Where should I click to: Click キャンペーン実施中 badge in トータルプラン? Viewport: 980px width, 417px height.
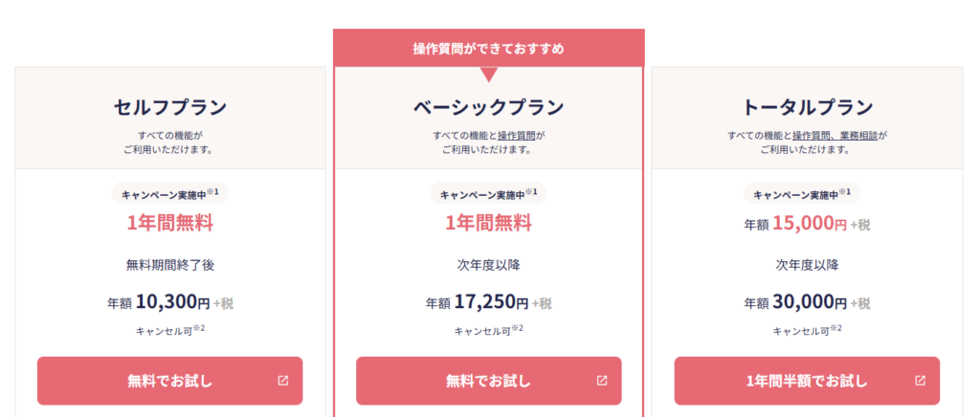point(802,193)
